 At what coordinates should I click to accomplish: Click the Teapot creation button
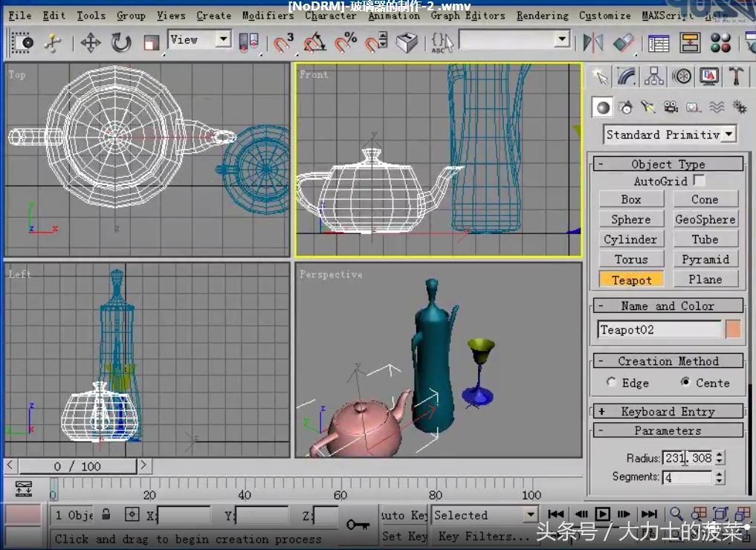(x=630, y=279)
